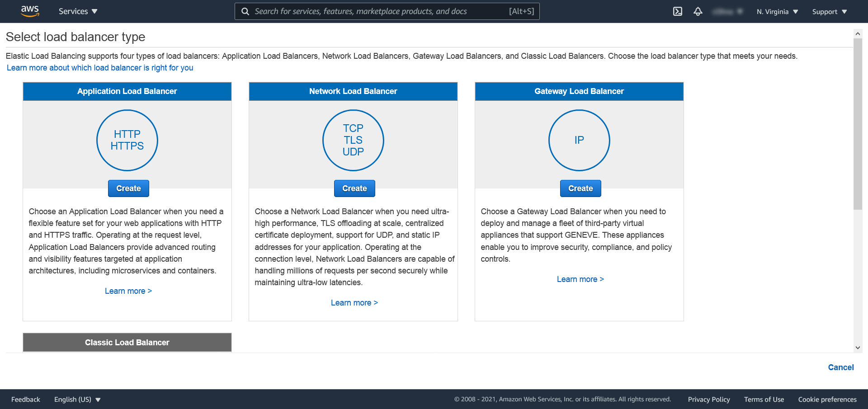
Task: Click the search magnifier icon
Action: [x=245, y=11]
